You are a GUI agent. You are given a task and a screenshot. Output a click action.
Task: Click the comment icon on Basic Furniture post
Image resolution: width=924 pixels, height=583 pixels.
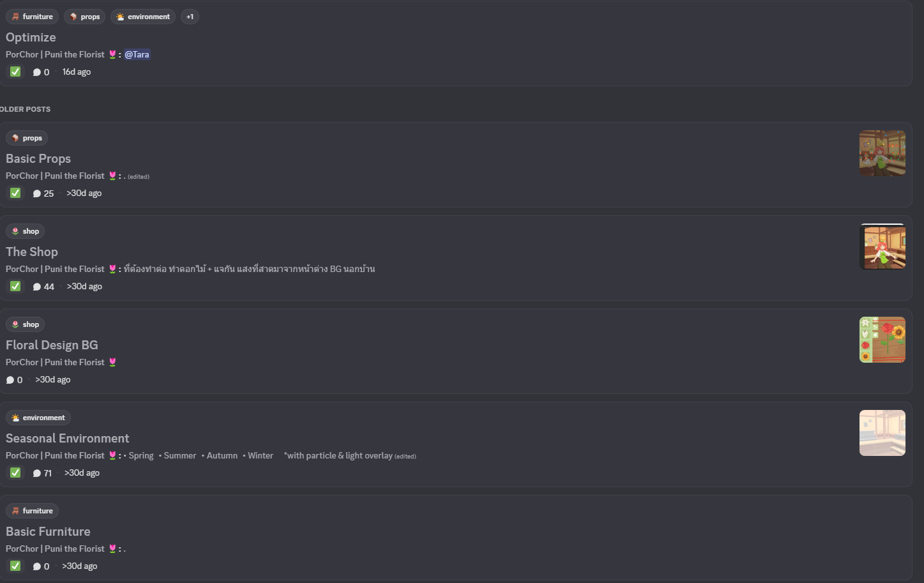click(37, 566)
